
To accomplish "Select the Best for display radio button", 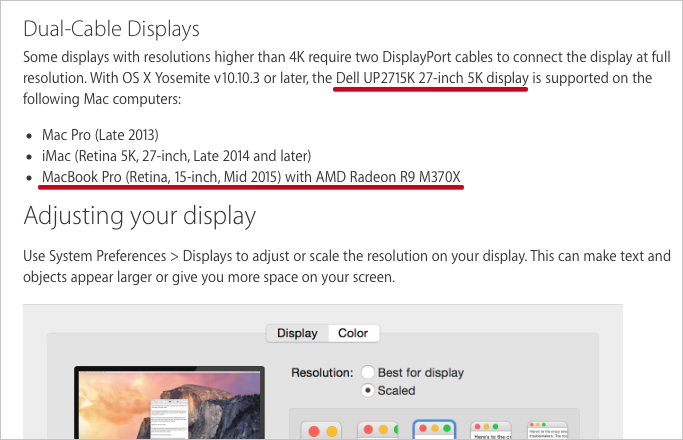I will pyautogui.click(x=368, y=372).
